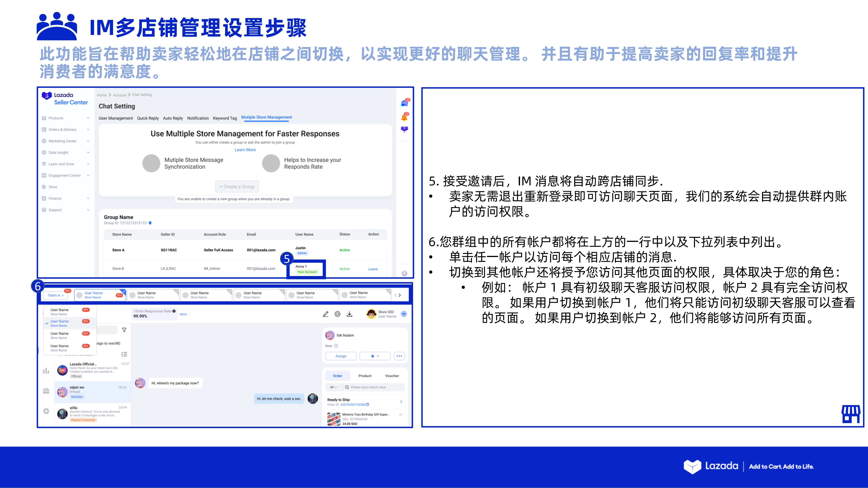
Task: Click the Lazada Seller Center logo
Action: coord(65,98)
